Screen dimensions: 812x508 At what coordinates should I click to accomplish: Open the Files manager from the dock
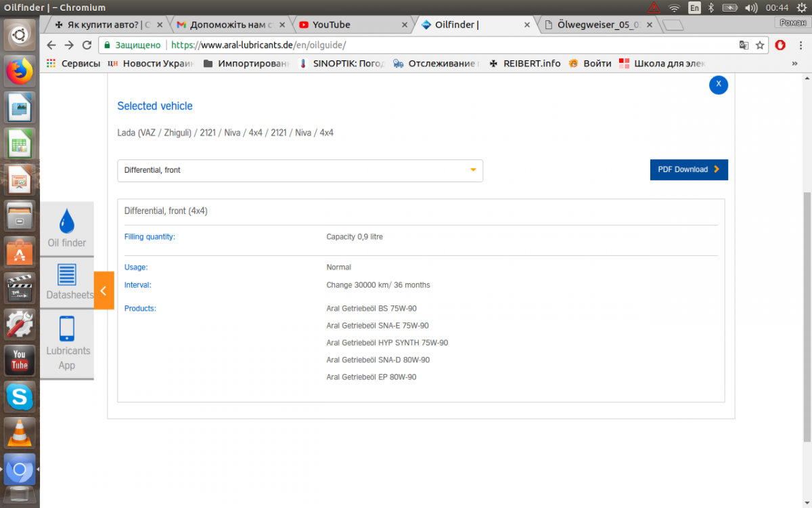tap(20, 216)
